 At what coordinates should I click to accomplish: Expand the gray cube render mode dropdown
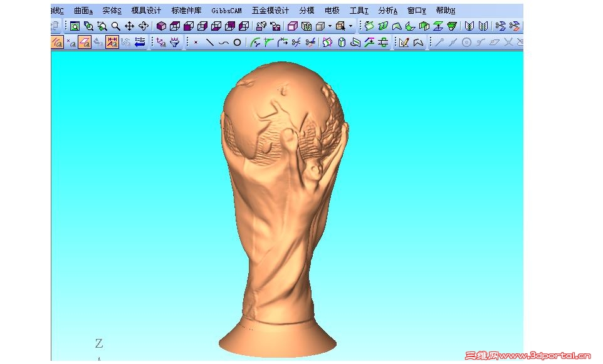click(330, 26)
